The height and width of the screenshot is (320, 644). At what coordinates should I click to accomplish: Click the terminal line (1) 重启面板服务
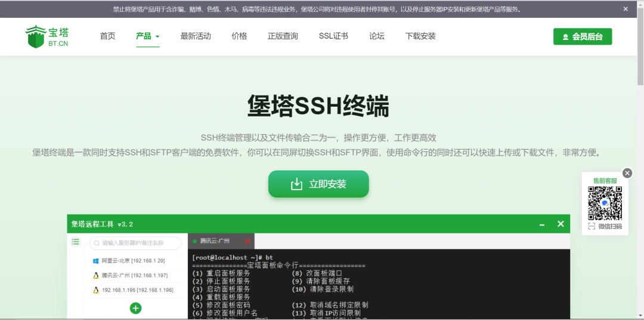(221, 274)
